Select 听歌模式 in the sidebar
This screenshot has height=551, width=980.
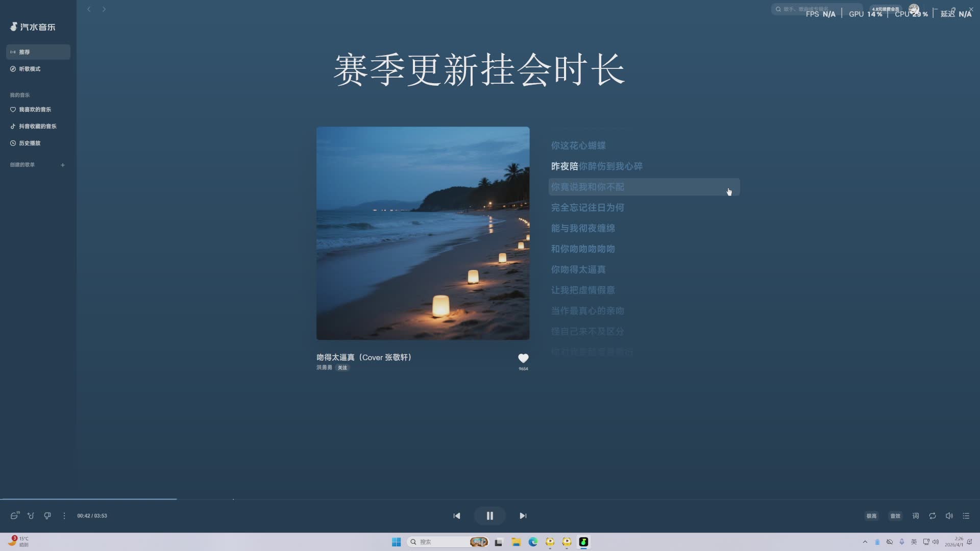(x=30, y=69)
